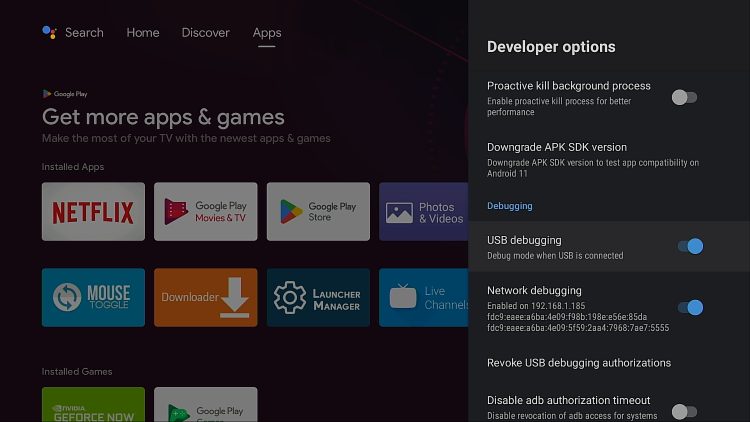750x422 pixels.
Task: Open the Photos & Videos app
Action: (424, 211)
